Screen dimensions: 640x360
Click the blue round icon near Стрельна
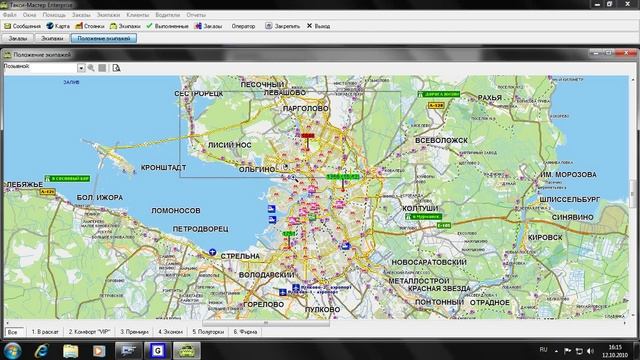[212, 252]
